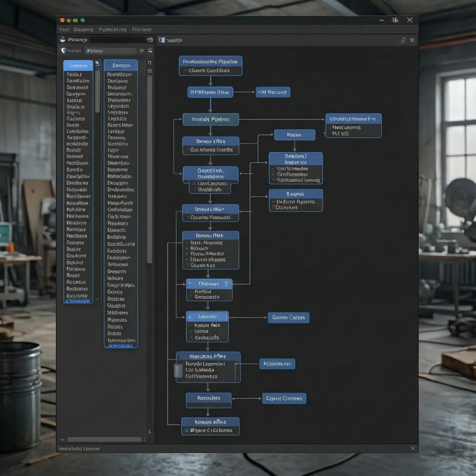Expand the chevron near the title bar controls
This screenshot has width=476, height=476.
pos(381,20)
